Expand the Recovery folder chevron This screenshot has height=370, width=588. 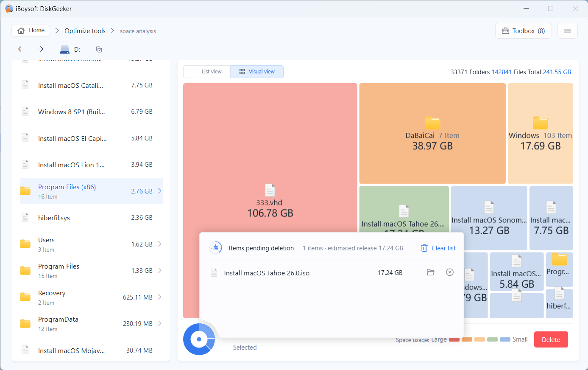[160, 297]
